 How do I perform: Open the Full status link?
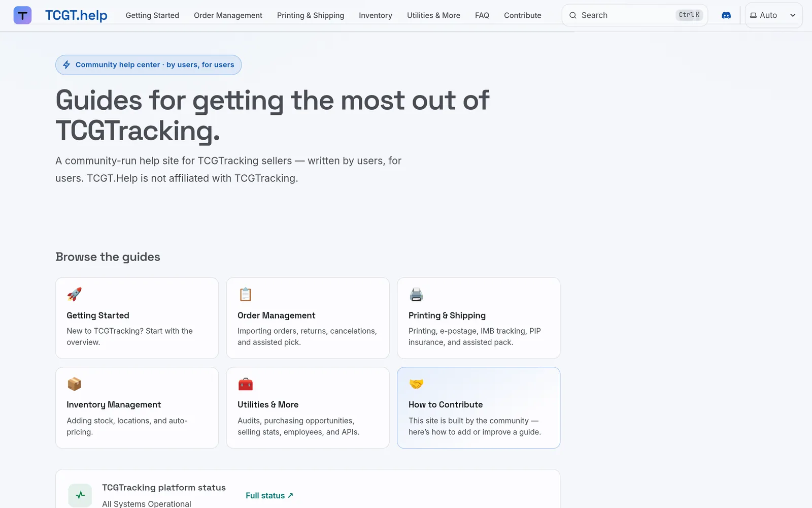click(269, 495)
